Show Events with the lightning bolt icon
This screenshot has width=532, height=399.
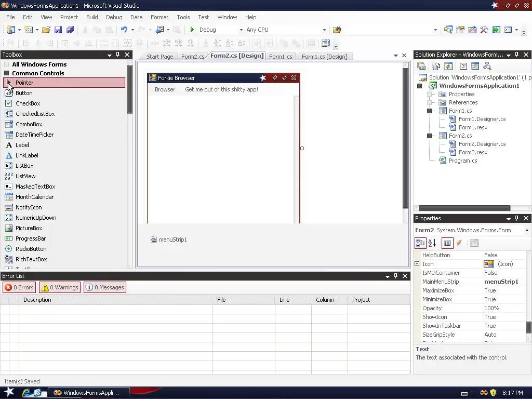pyautogui.click(x=459, y=243)
